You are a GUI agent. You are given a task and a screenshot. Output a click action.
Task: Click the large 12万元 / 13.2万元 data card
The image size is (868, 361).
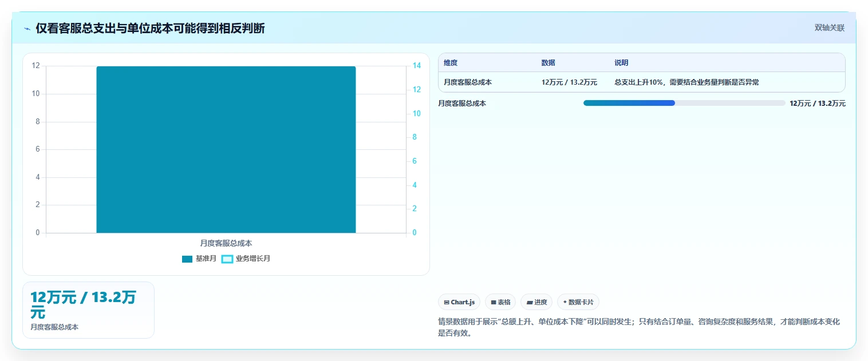(x=88, y=310)
